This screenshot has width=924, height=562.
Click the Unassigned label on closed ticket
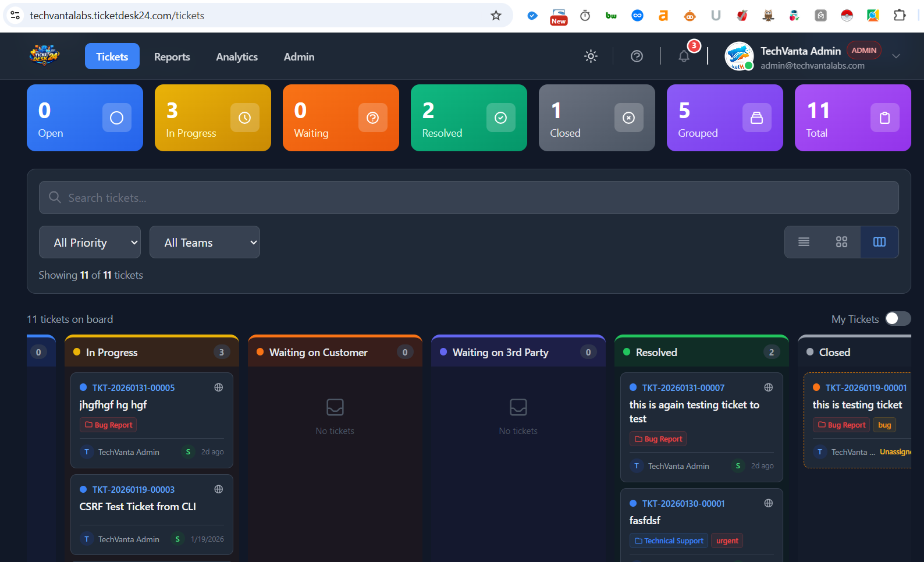[x=895, y=452]
